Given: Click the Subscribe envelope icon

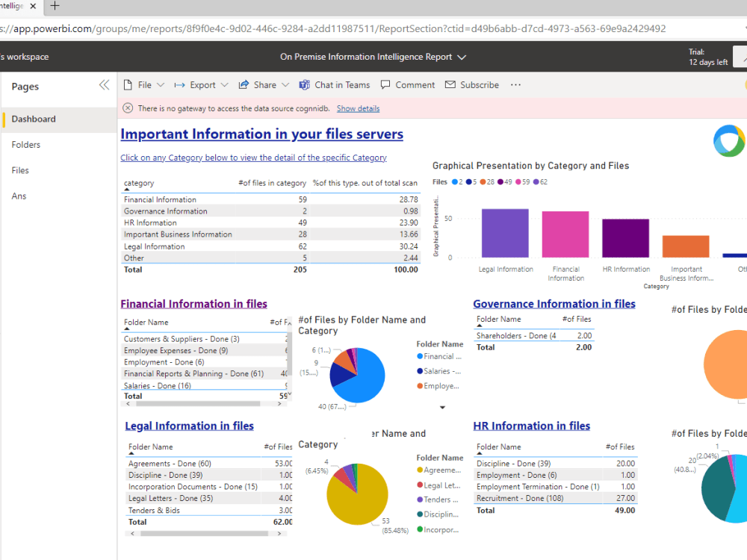Looking at the screenshot, I should pyautogui.click(x=450, y=85).
